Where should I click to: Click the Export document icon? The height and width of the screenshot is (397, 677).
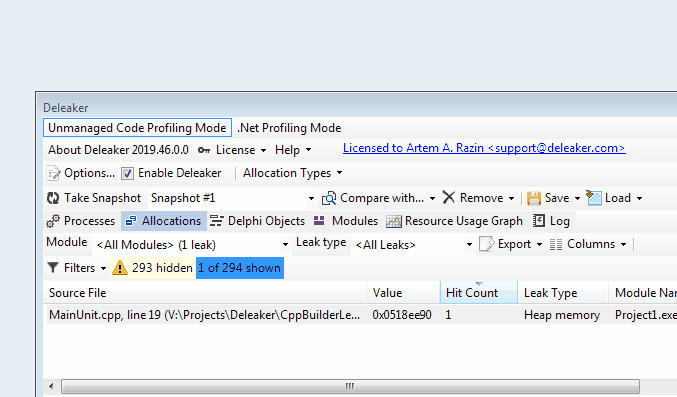coord(487,244)
